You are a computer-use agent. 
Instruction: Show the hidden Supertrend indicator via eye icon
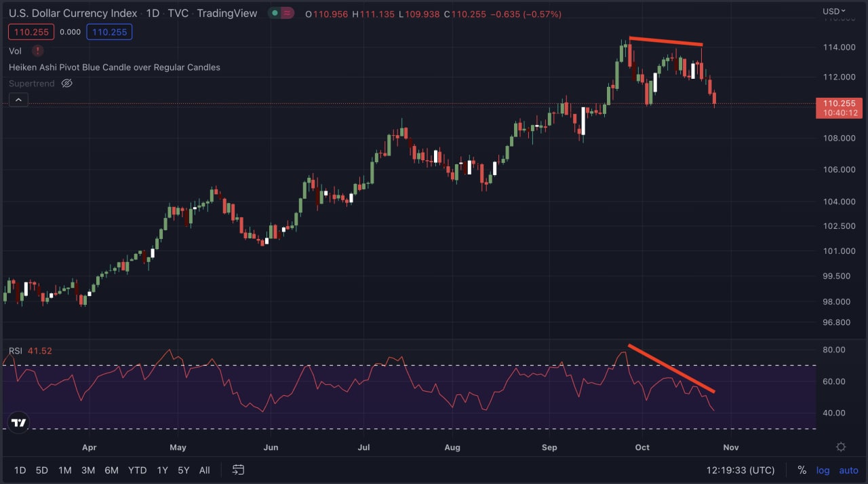point(66,83)
